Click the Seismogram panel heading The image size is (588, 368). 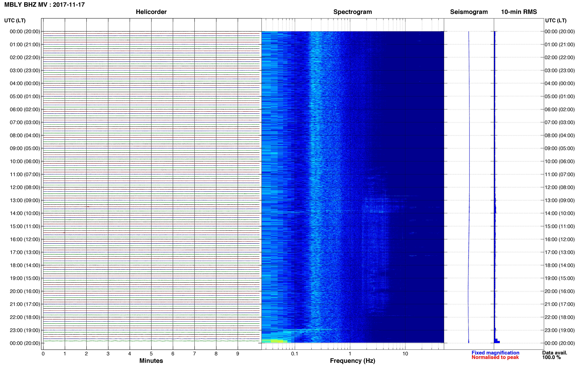click(x=469, y=12)
